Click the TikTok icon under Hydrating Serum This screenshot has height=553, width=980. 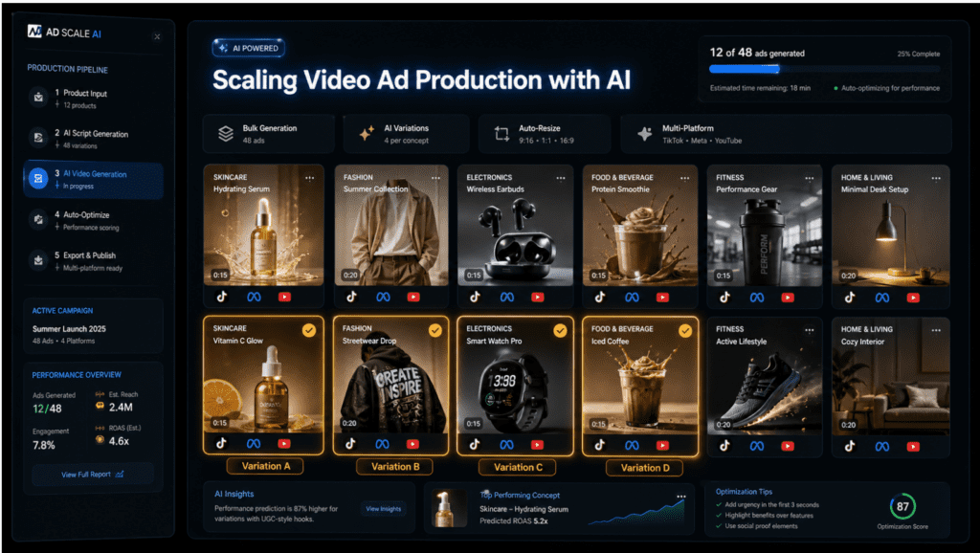(222, 297)
